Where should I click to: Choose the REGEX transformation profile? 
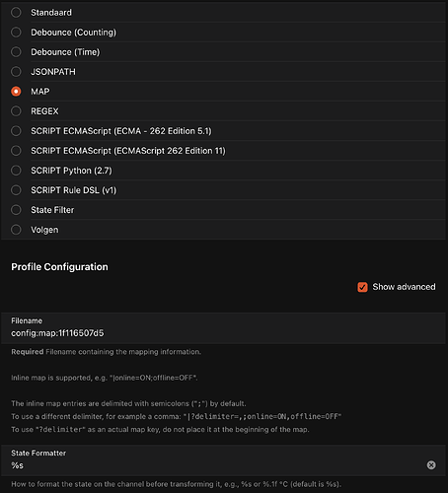point(16,111)
